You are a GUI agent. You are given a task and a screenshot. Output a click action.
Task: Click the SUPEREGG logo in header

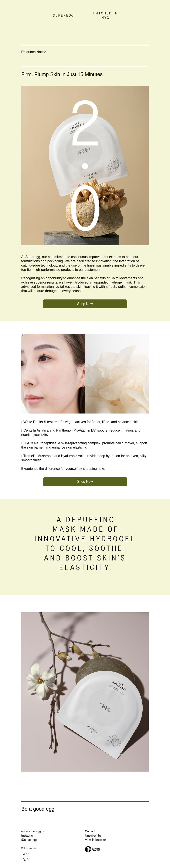[x=63, y=16]
